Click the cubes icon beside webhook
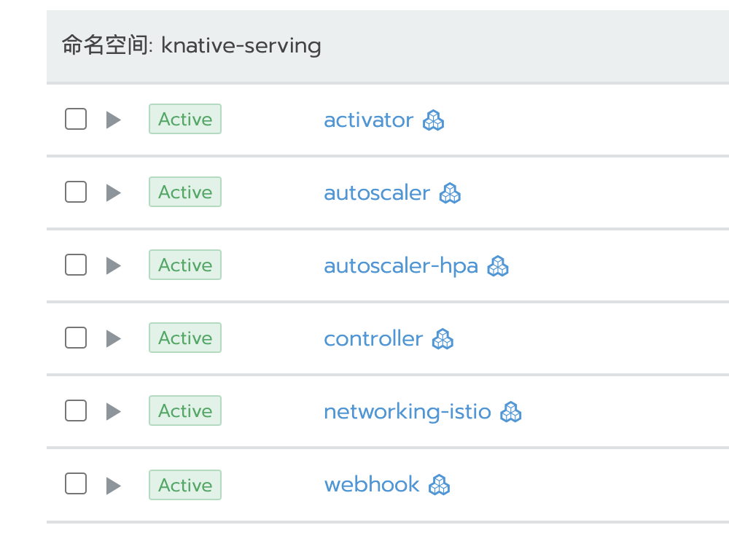729x560 pixels. coord(440,485)
